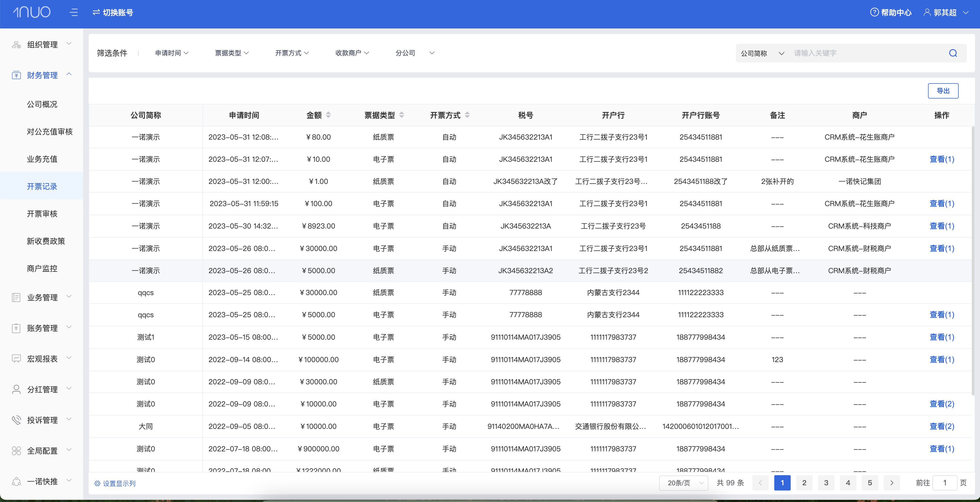Click the 一诺快推 sidebar icon
Viewport: 980px width, 502px height.
pyautogui.click(x=16, y=481)
